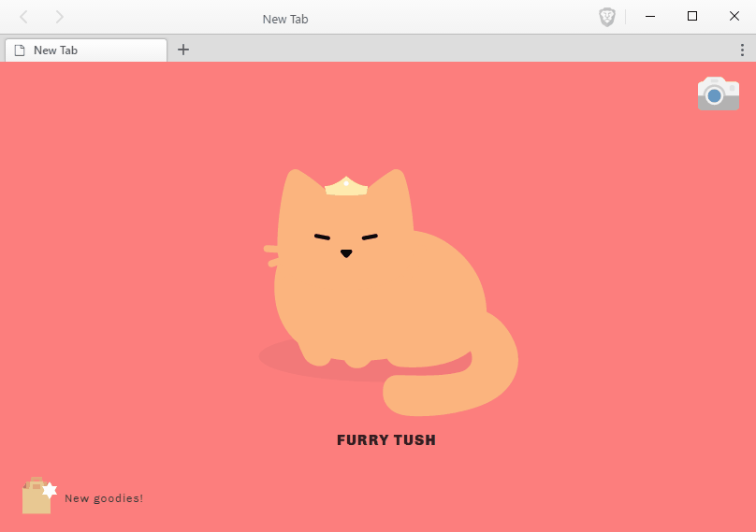756x532 pixels.
Task: Click the New goodies! link
Action: (x=104, y=498)
